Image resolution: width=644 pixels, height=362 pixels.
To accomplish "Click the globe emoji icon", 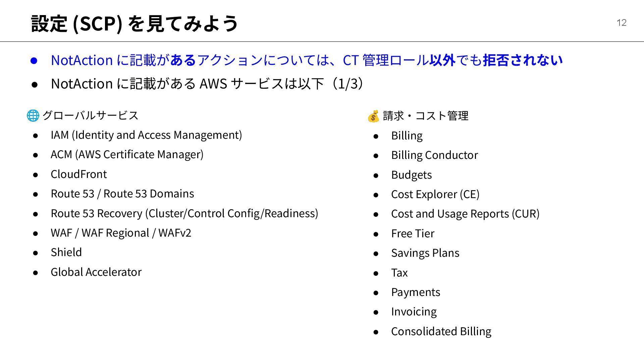I will click(x=33, y=115).
